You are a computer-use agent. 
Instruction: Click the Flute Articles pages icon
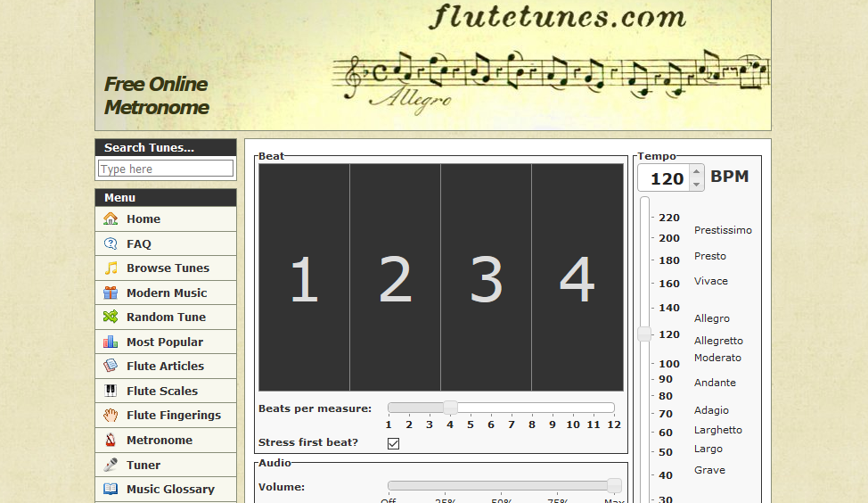point(111,366)
